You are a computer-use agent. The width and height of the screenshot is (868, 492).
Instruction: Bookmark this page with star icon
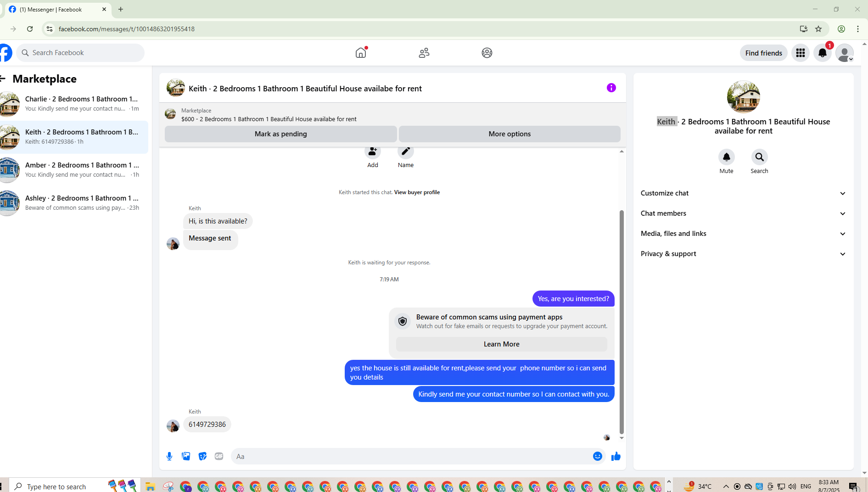tap(818, 29)
